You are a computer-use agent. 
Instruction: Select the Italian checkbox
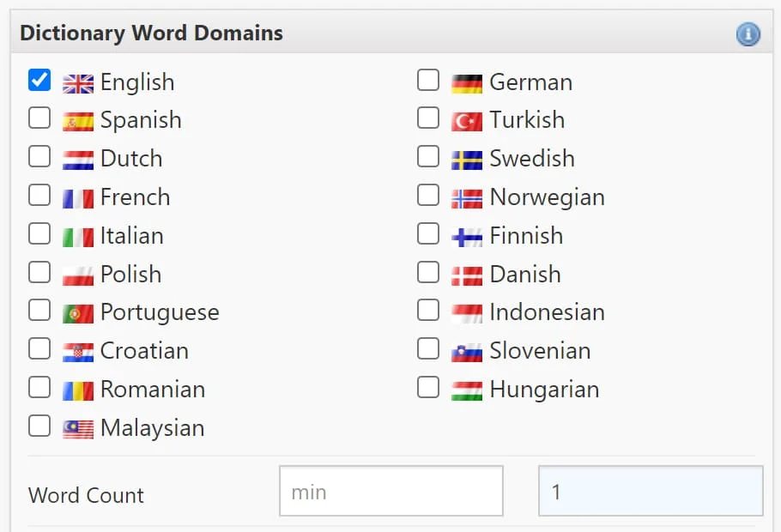39,233
